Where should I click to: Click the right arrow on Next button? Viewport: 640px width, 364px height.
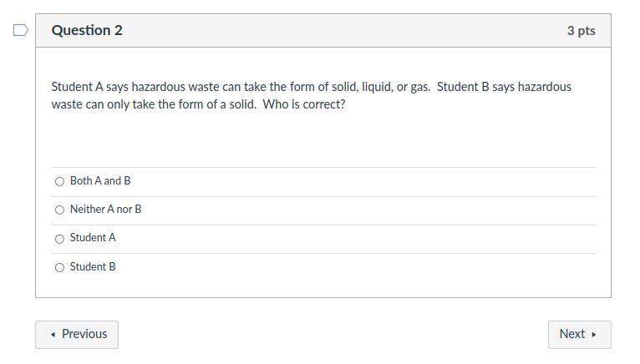[594, 335]
